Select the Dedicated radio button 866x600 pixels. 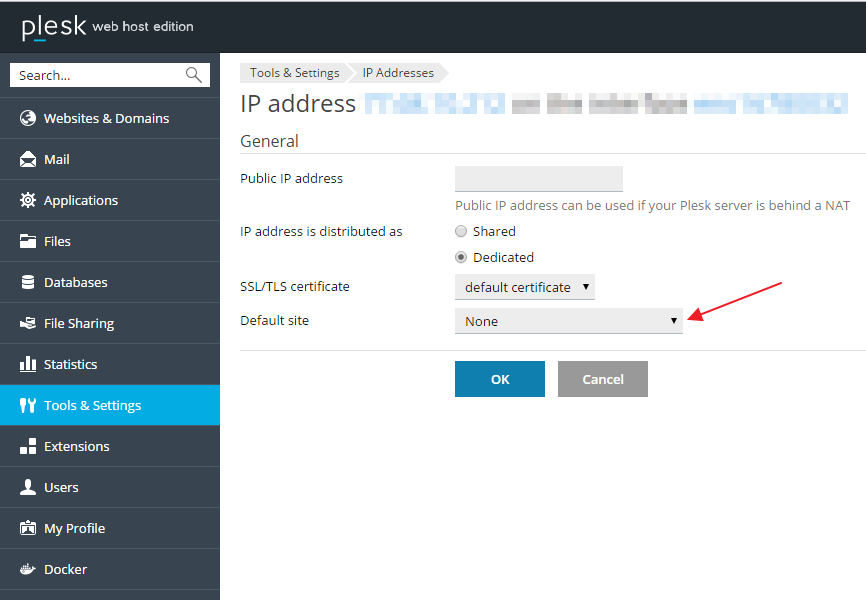[461, 257]
